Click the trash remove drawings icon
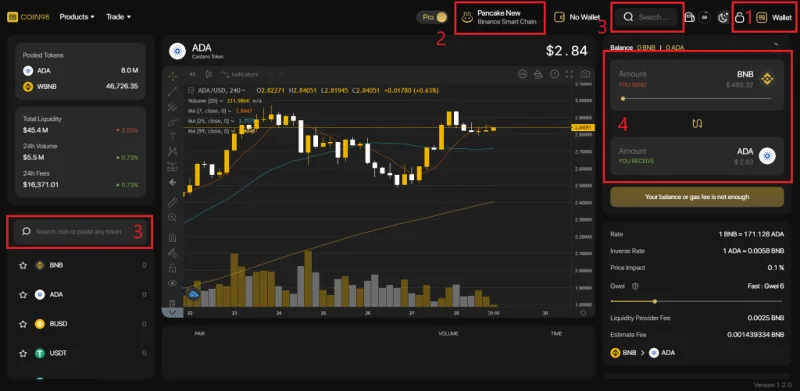800x391 pixels. [x=172, y=303]
